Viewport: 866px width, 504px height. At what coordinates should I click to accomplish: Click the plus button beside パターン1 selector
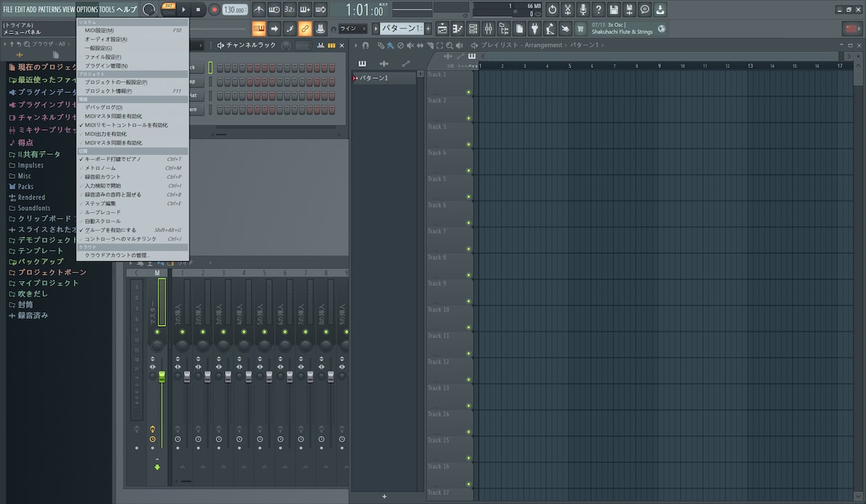click(428, 28)
